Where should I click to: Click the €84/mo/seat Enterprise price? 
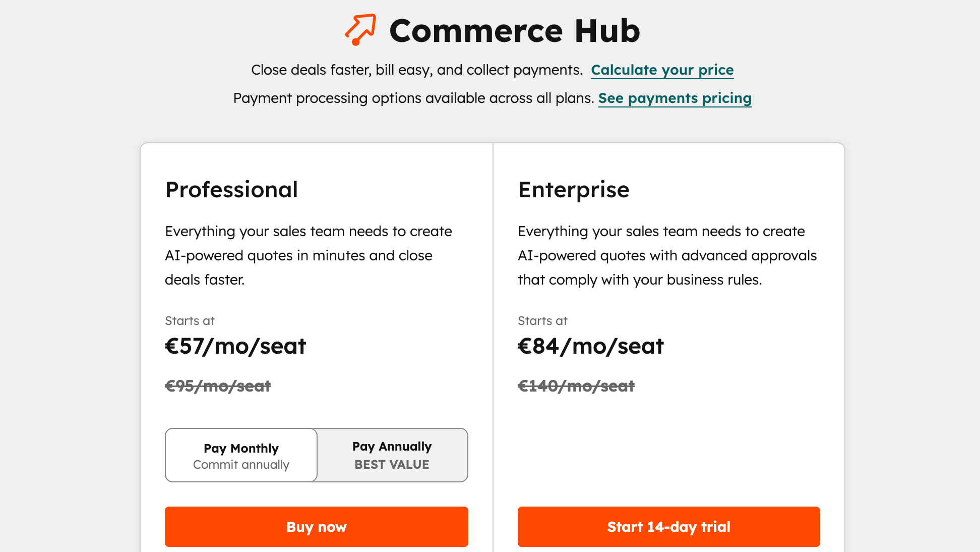tap(590, 346)
